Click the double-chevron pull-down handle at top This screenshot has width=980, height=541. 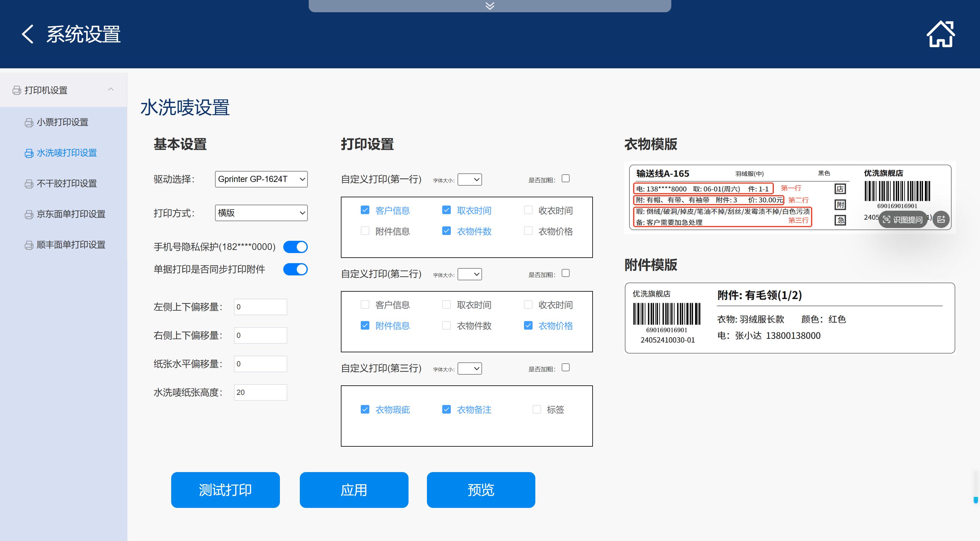click(490, 6)
